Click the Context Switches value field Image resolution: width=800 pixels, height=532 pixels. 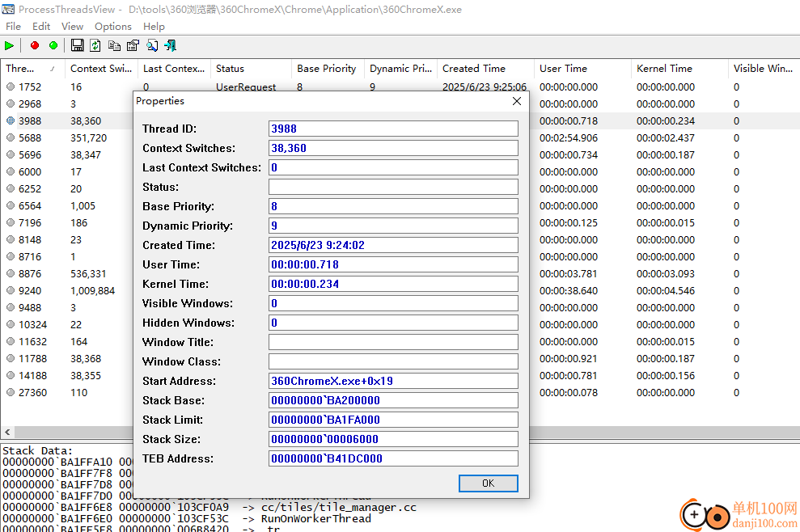pyautogui.click(x=393, y=148)
